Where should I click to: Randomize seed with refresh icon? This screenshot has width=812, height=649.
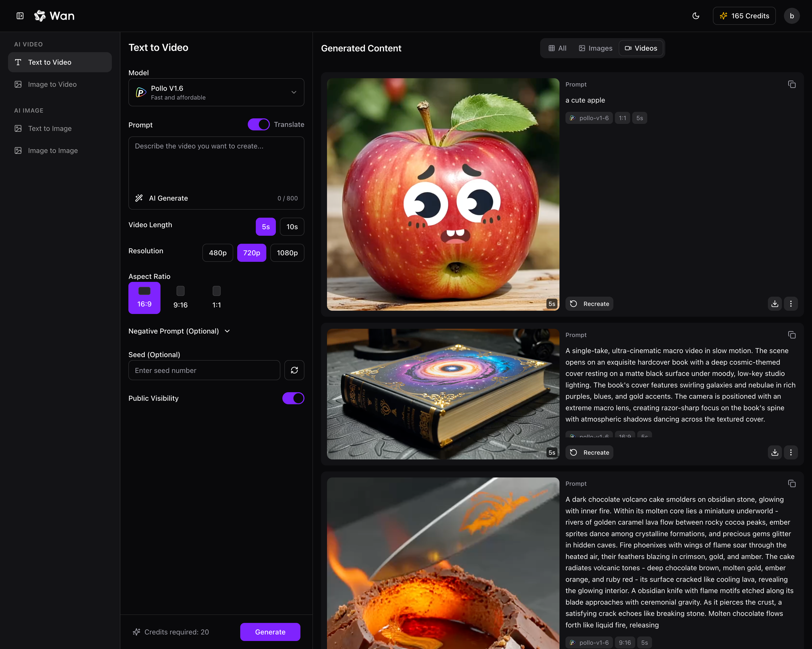[x=294, y=370]
